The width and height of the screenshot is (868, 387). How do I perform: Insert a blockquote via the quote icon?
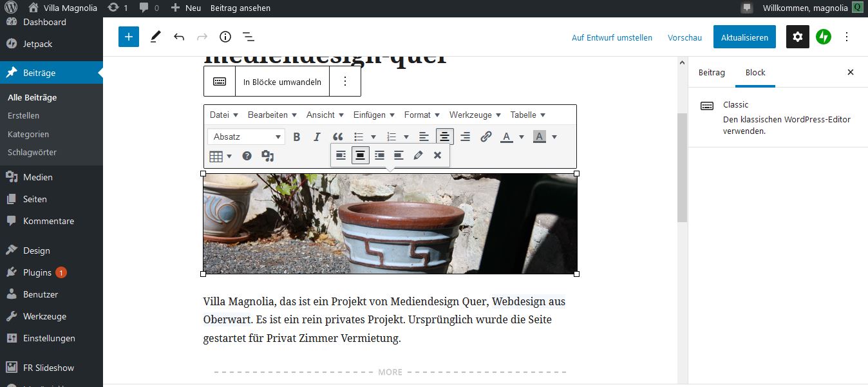pos(337,137)
